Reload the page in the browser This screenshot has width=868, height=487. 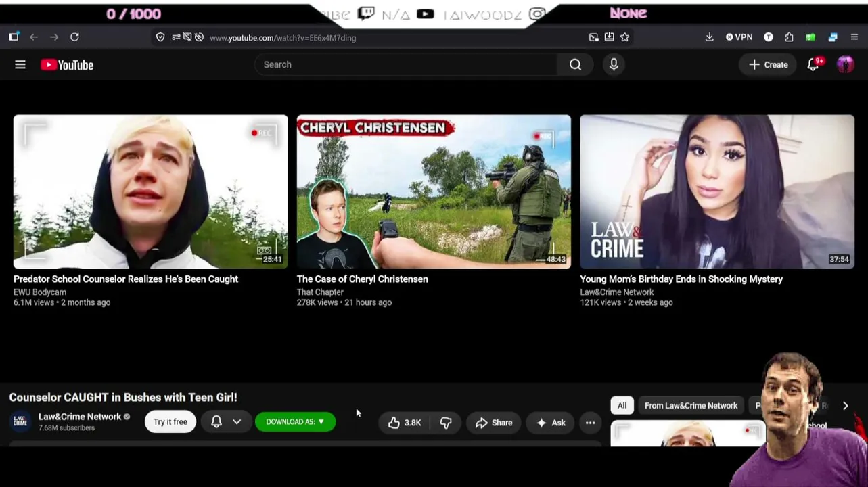point(74,37)
